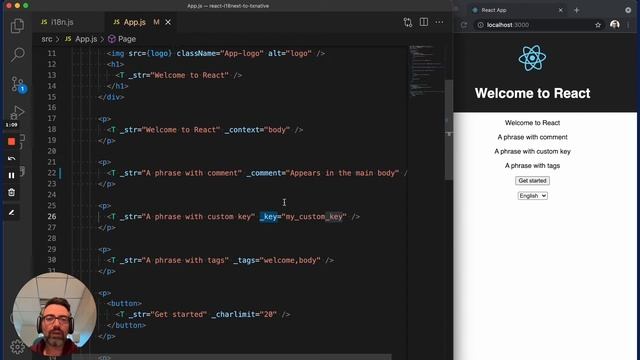
Task: Click the React logo in the page
Action: tap(532, 58)
